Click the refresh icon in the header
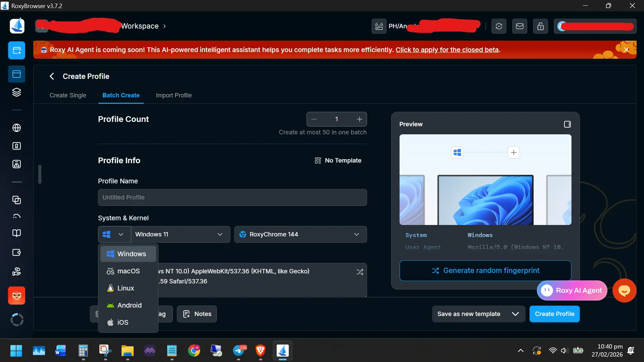Screen dimensions: 644x362 [x=499, y=26]
